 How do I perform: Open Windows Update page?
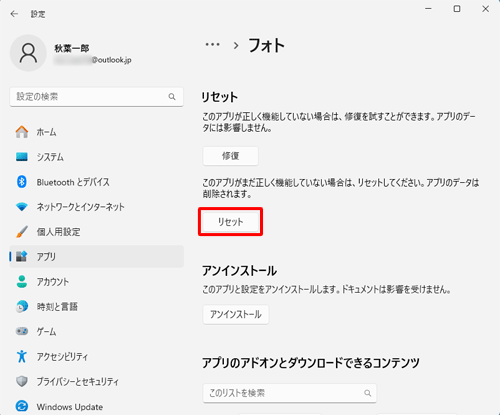pyautogui.click(x=97, y=406)
